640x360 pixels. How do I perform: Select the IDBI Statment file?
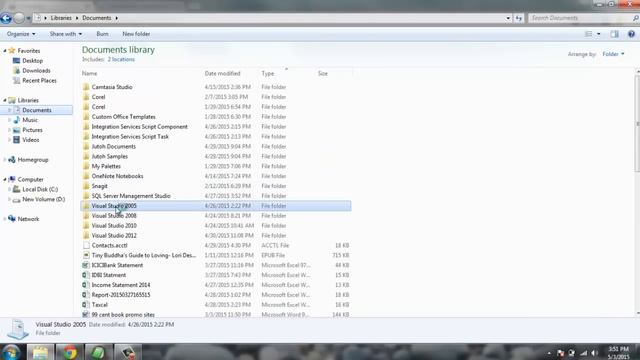(x=216, y=275)
